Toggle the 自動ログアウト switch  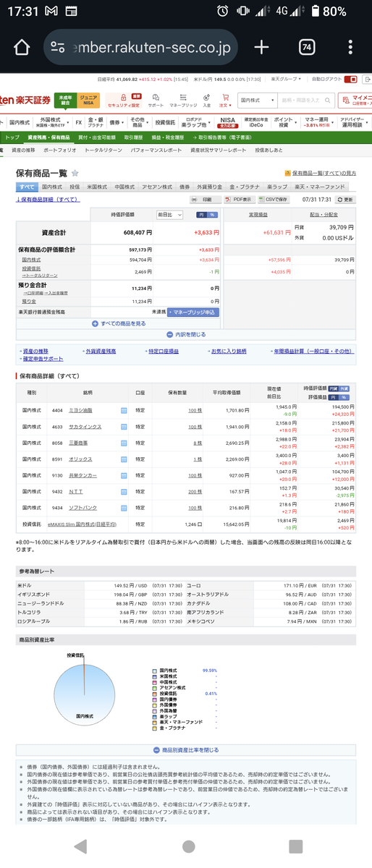click(x=351, y=79)
